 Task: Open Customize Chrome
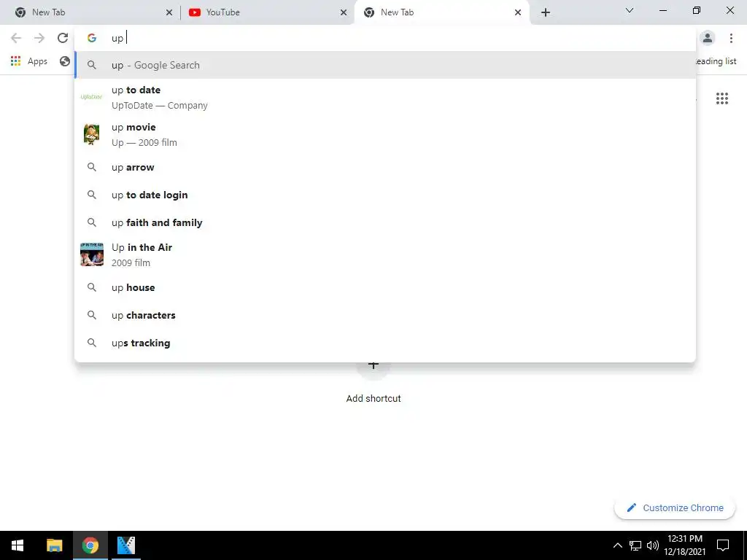pos(675,507)
